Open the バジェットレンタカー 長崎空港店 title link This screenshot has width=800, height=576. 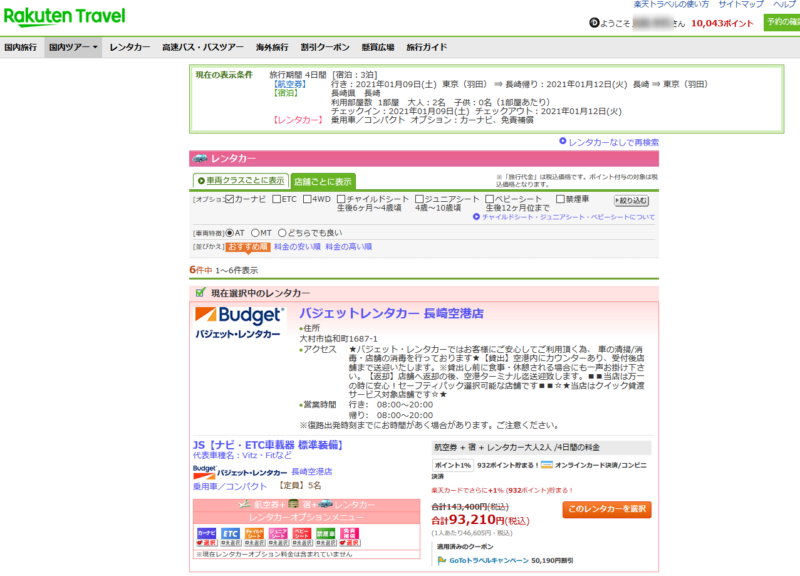click(x=391, y=313)
